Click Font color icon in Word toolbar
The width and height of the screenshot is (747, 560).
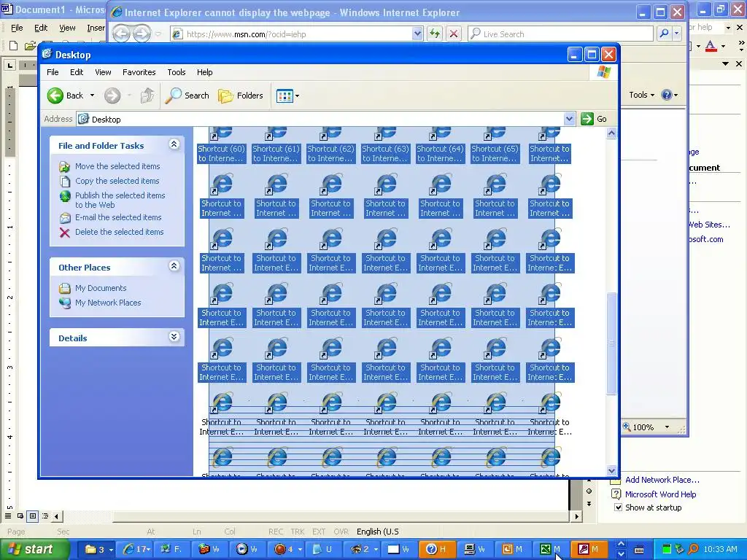[x=711, y=46]
